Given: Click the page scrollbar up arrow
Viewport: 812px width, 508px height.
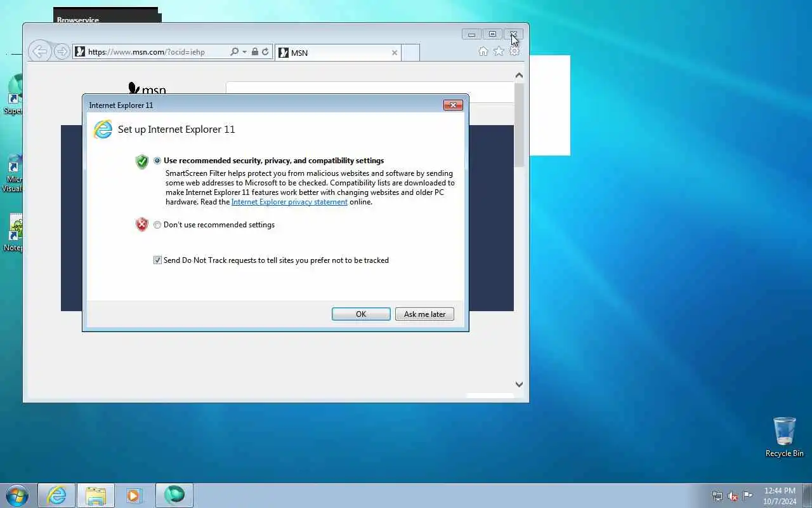Looking at the screenshot, I should click(x=519, y=75).
